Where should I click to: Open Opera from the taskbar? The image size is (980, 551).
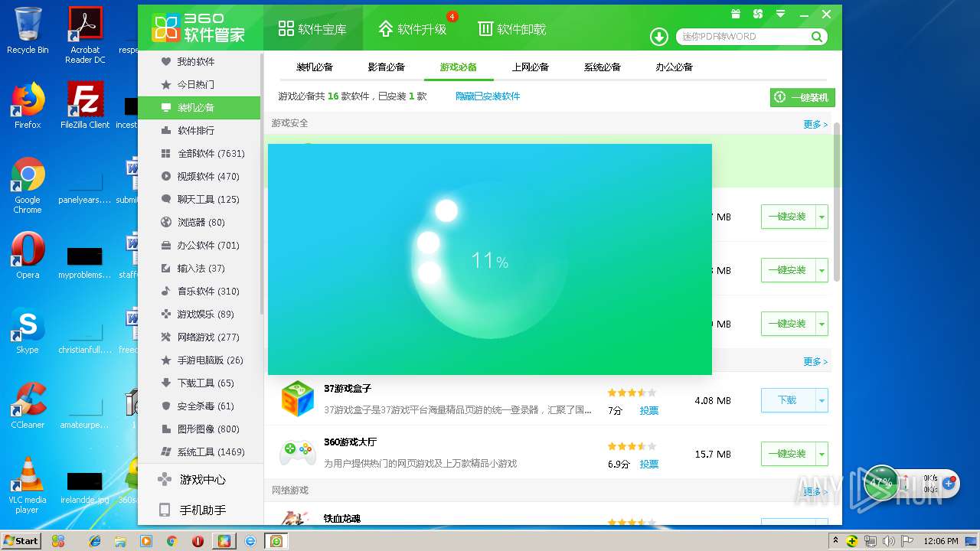(x=198, y=541)
